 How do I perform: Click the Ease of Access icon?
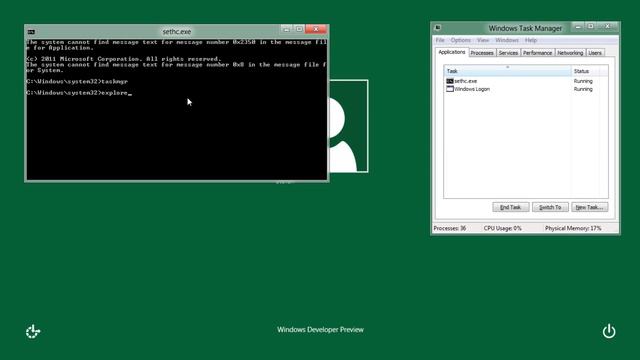33,331
